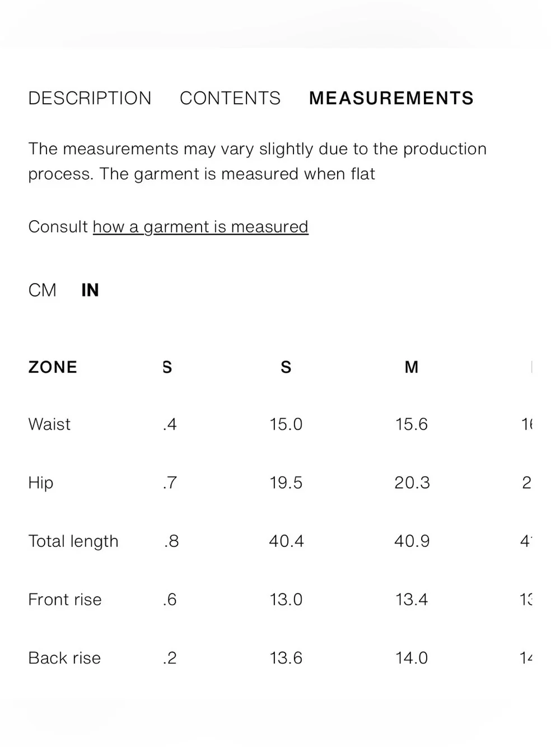This screenshot has width=560, height=747.
Task: Select the Front rise row label
Action: (65, 600)
